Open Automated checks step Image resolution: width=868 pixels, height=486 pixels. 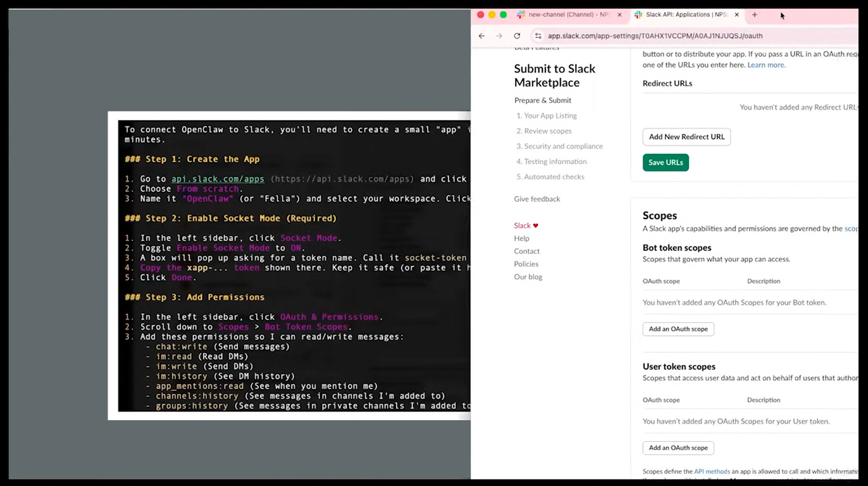[x=550, y=177]
